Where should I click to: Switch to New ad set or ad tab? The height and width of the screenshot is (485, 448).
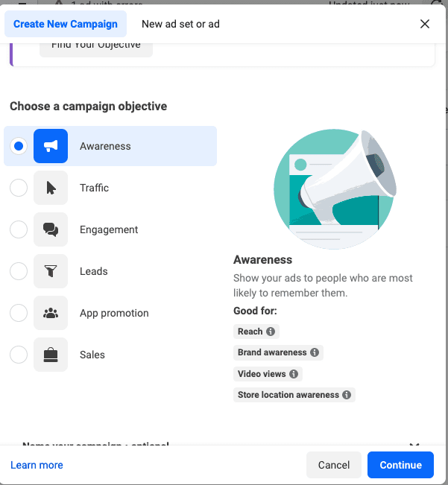coord(180,24)
